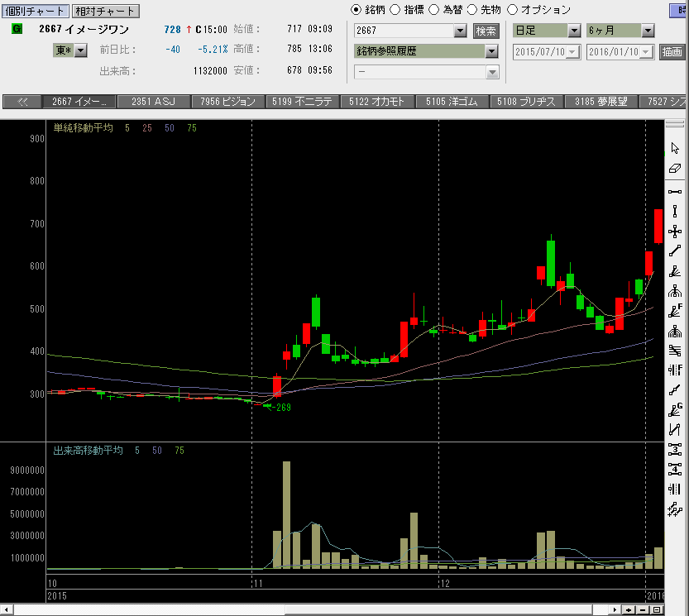The width and height of the screenshot is (689, 616).
Task: Open the 7956 ピジョン stock tab
Action: point(228,102)
